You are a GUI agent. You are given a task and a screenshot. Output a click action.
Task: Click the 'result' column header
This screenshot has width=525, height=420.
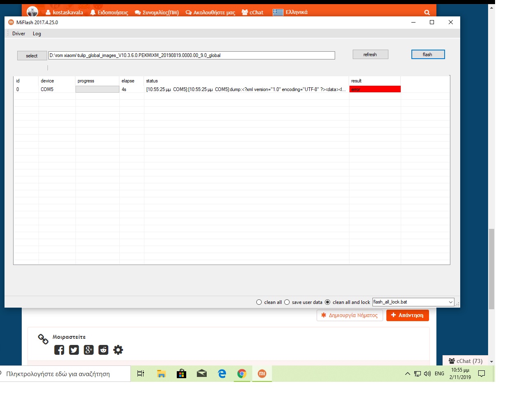coord(375,81)
